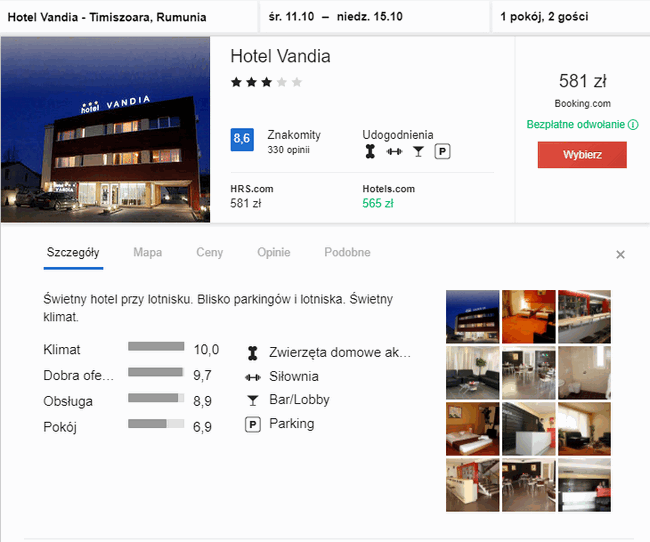This screenshot has height=542, width=650.
Task: Open the Opinie tab
Action: 273,253
